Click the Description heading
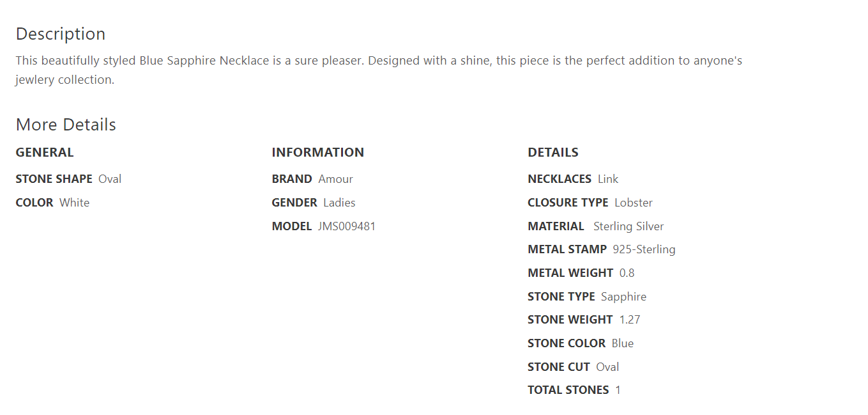Screen dimensions: 868x415 [x=61, y=34]
